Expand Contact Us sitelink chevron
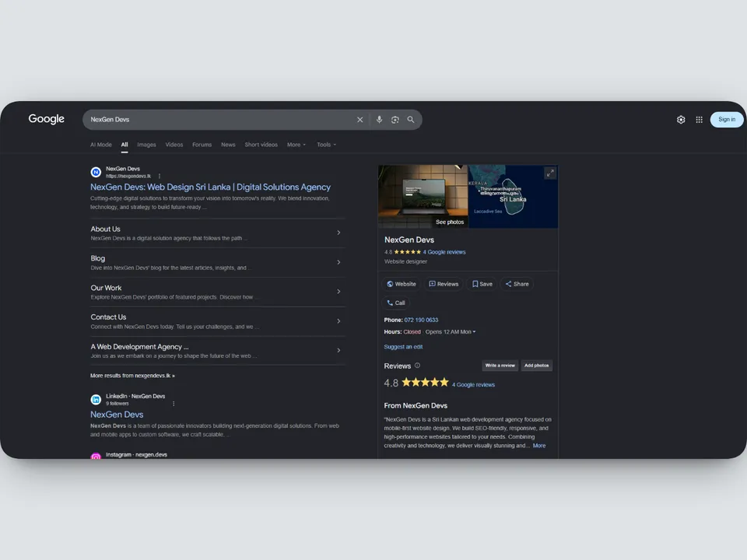 [338, 321]
